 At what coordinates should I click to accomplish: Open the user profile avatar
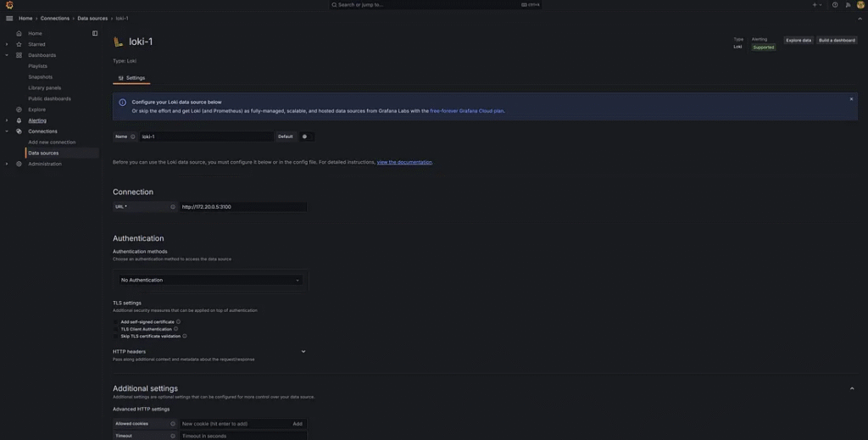[x=860, y=5]
